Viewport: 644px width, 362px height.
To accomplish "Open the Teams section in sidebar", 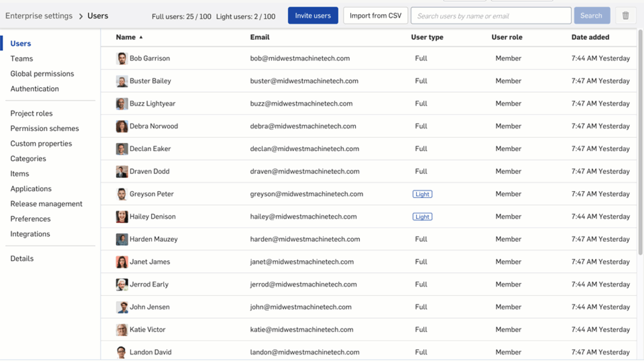I will click(x=22, y=59).
